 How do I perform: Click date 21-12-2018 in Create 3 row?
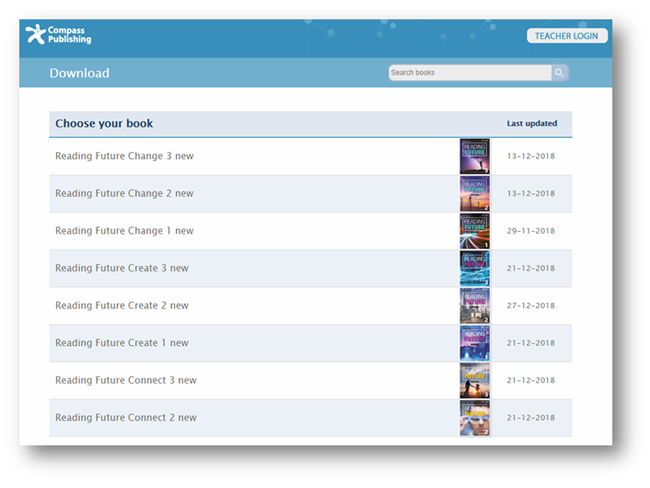point(531,268)
